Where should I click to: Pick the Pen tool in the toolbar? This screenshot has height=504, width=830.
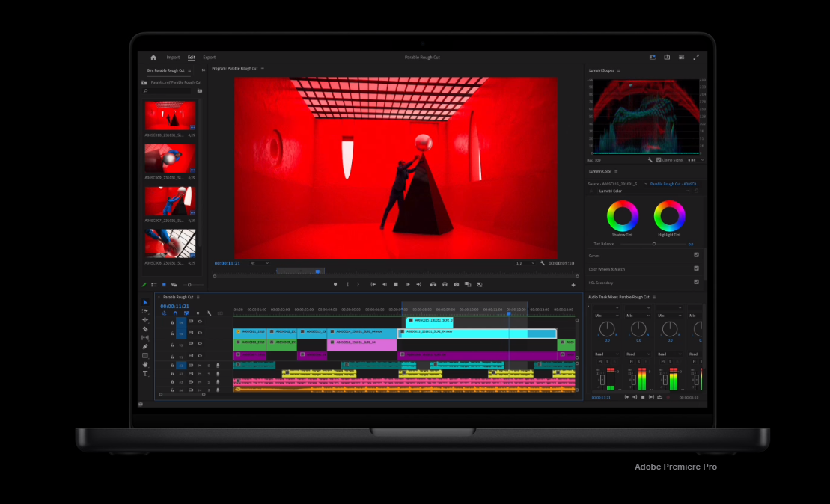145,346
